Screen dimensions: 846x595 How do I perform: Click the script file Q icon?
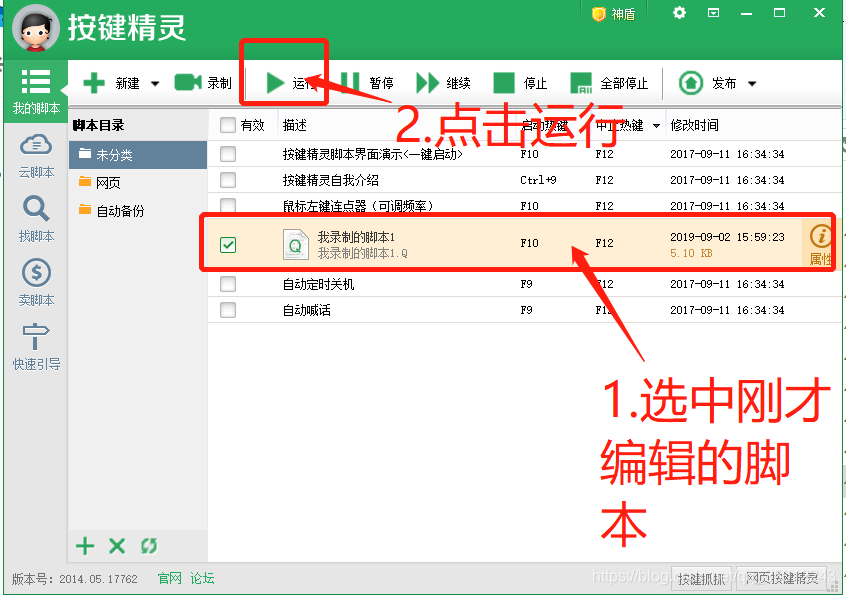(296, 244)
